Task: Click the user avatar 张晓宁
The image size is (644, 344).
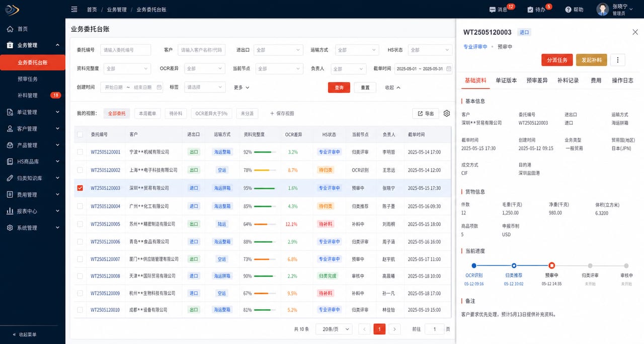Action: click(x=602, y=10)
